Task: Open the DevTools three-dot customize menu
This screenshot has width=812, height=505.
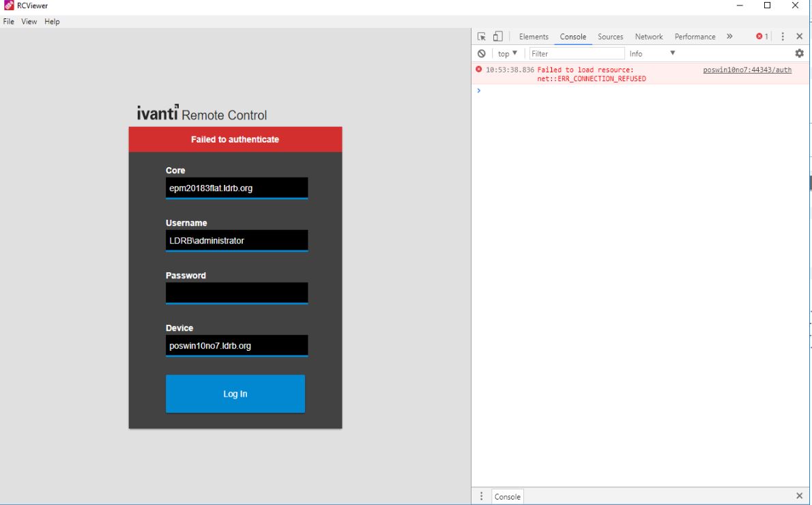Action: tap(783, 36)
